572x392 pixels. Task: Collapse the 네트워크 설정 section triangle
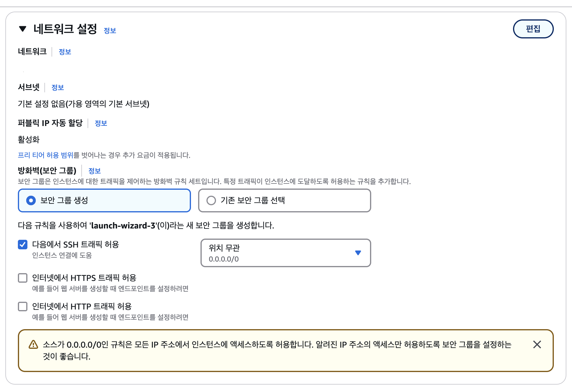(23, 29)
